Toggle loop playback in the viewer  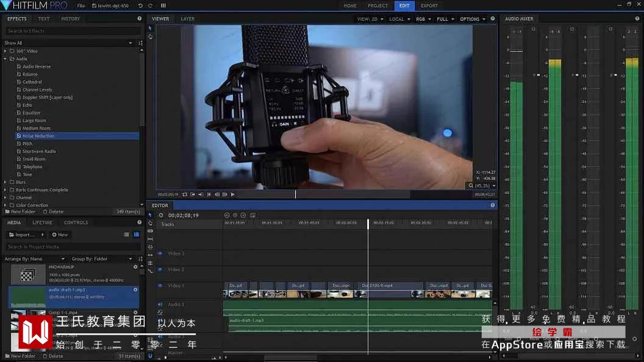(185, 194)
